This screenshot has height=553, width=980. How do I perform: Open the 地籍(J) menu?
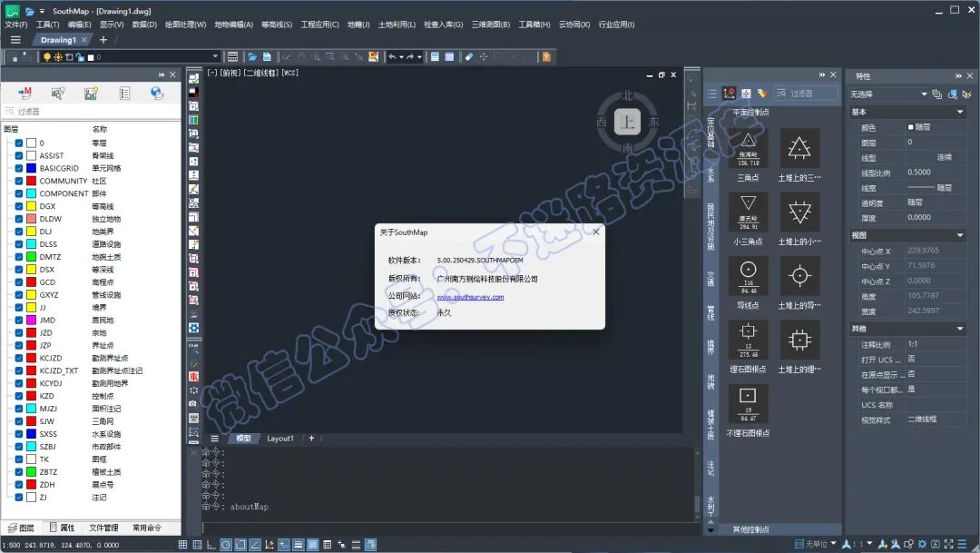(x=358, y=25)
